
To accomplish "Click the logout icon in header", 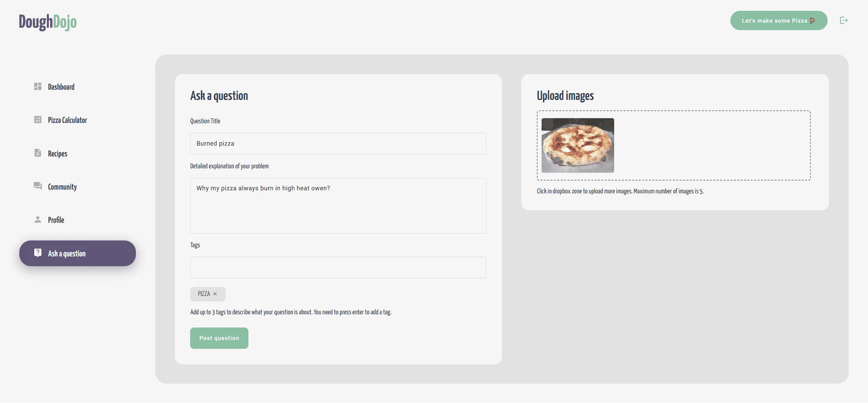I will point(844,20).
